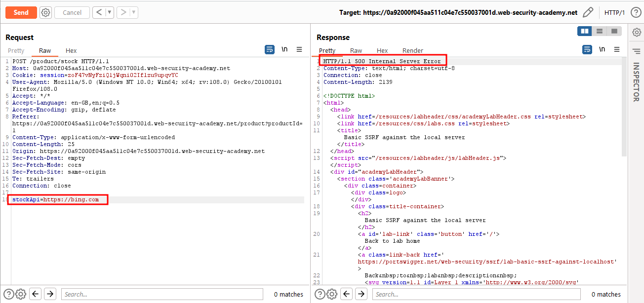Open request settings gear next to Send
Viewport: 644px width, 303px height.
click(x=45, y=12)
